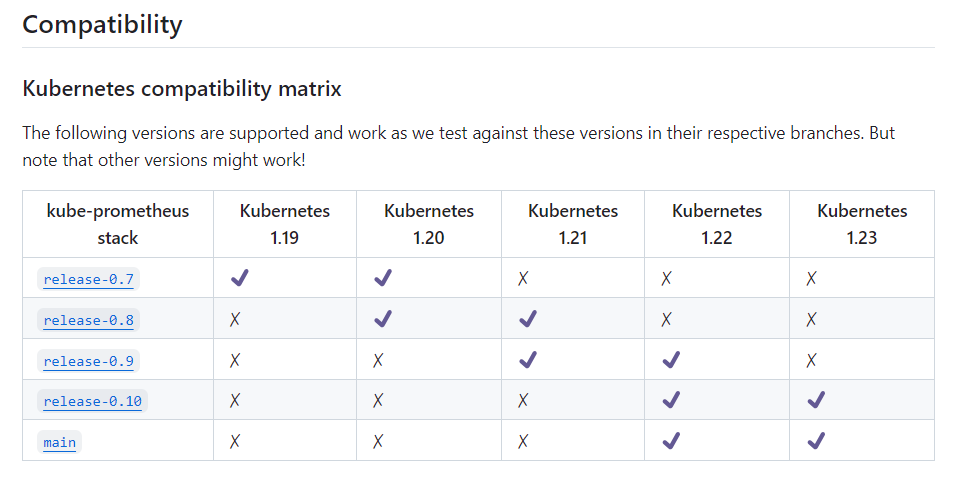Click release-0.10 X mark under Kubernetes 1.21
The image size is (963, 482).
coord(523,401)
